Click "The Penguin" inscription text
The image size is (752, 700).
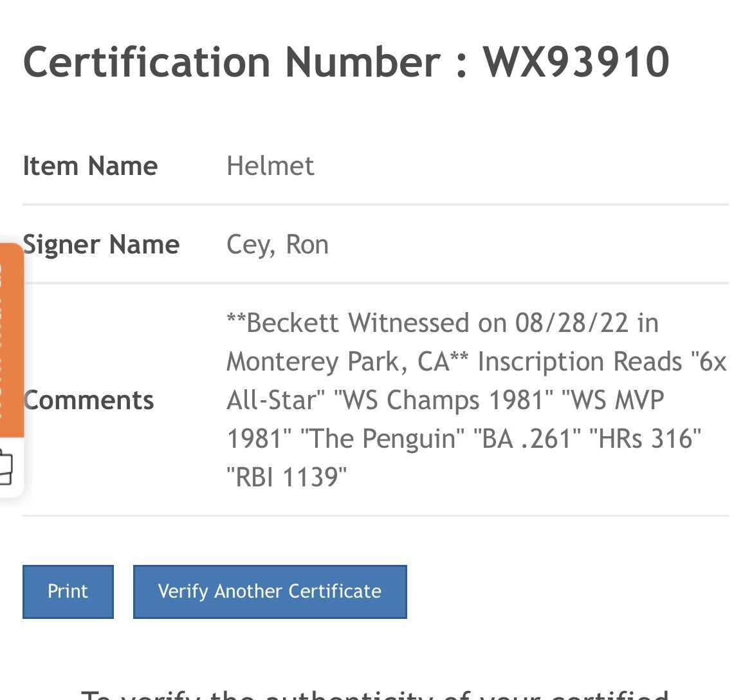click(382, 438)
